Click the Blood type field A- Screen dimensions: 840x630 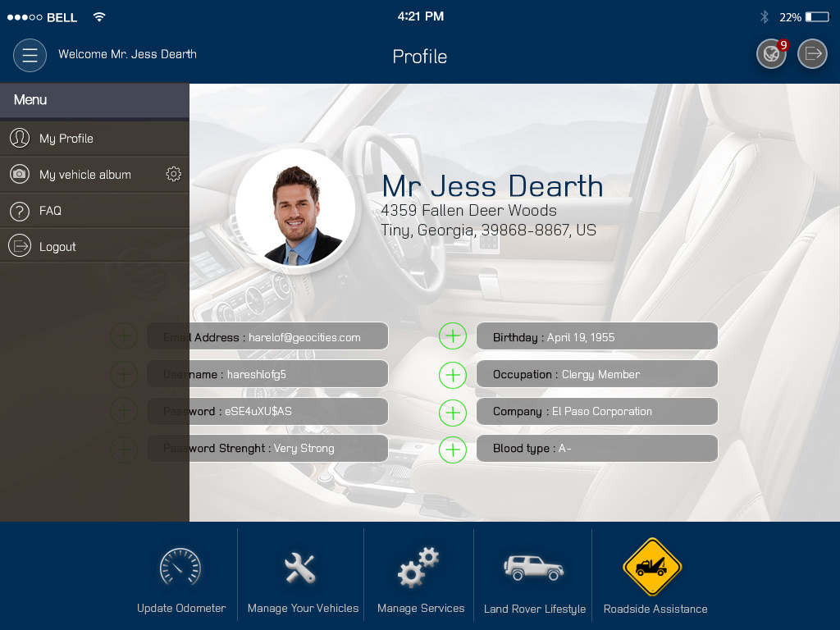597,449
